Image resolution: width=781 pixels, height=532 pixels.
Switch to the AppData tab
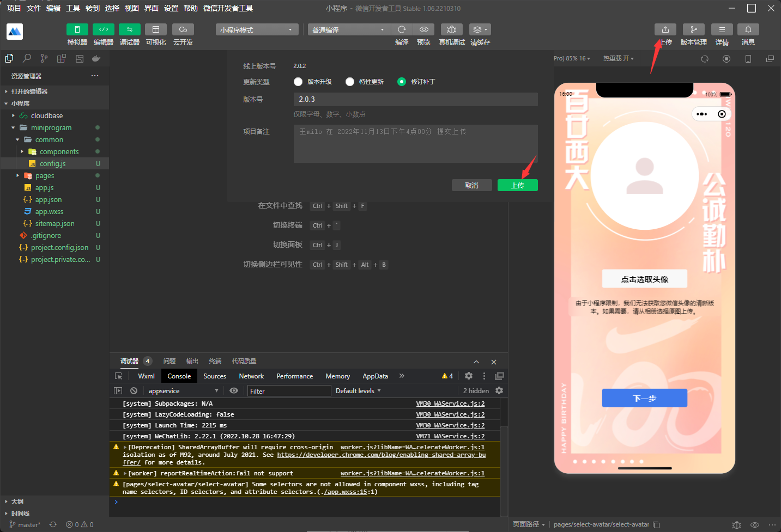click(376, 376)
